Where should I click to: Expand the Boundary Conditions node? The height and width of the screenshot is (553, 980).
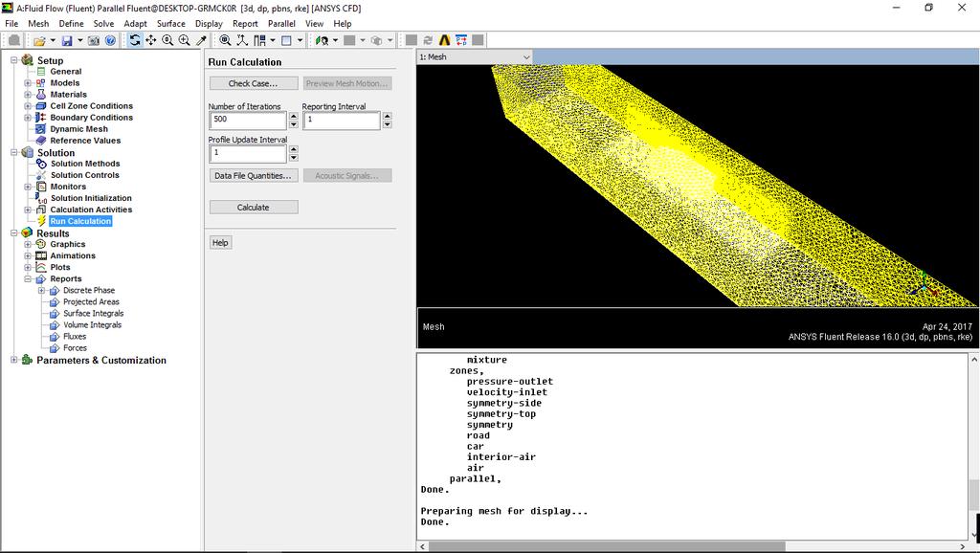[28, 118]
